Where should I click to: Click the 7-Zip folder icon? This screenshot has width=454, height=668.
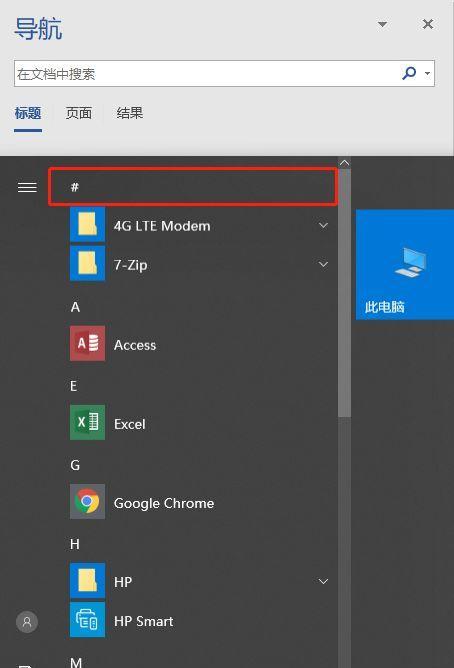[x=87, y=264]
